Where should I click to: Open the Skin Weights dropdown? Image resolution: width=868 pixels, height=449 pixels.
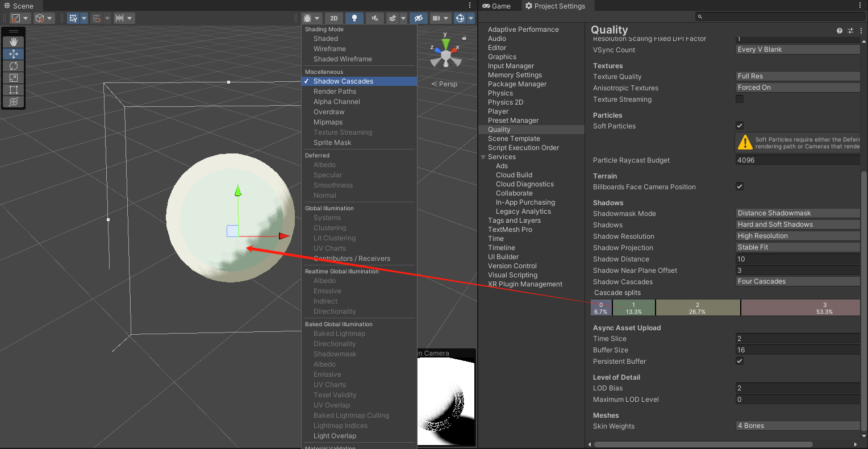(x=798, y=426)
